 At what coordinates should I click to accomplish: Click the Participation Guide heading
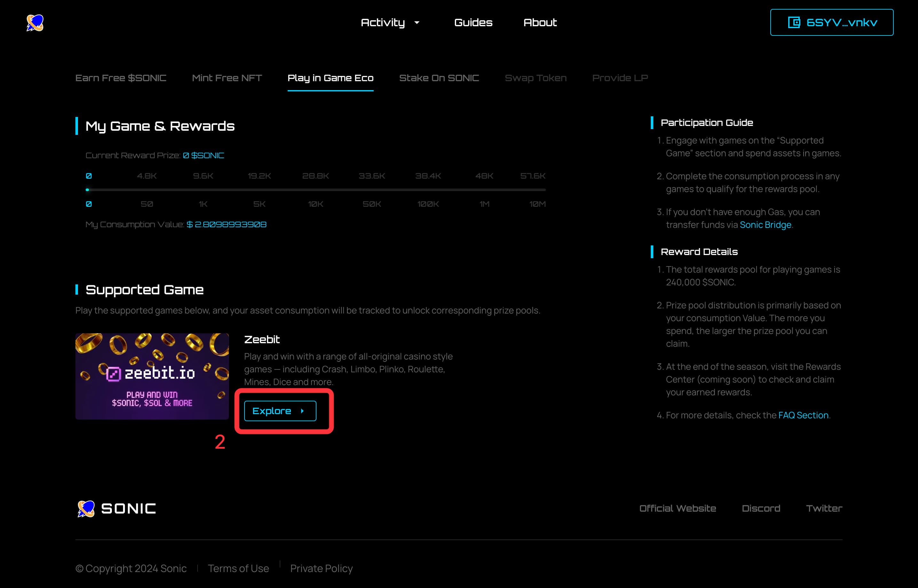click(x=707, y=123)
